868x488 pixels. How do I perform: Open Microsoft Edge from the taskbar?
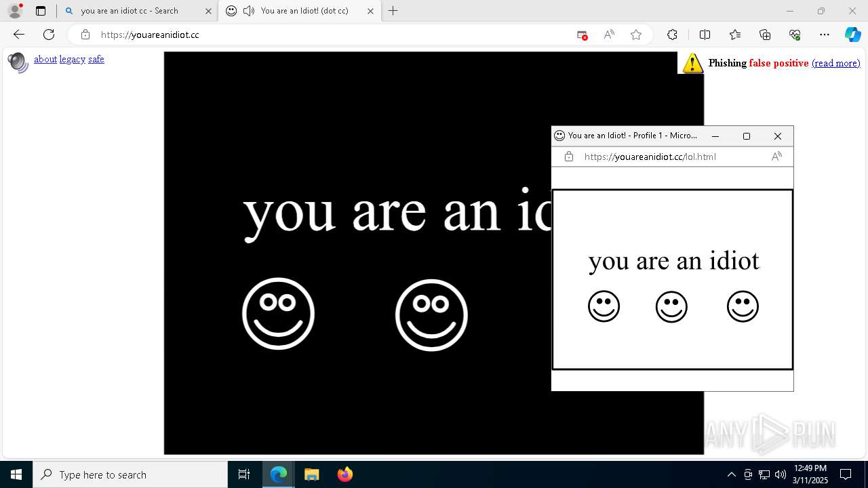pos(279,474)
